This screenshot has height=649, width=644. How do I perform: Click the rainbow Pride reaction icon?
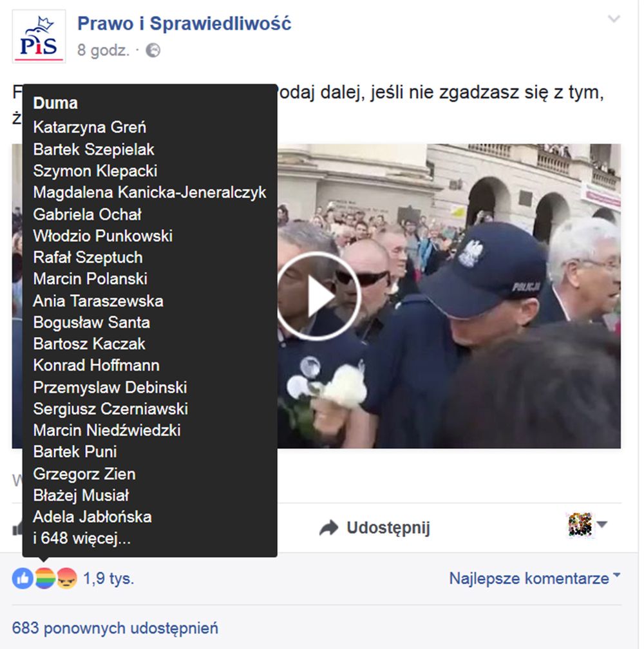pos(44,578)
